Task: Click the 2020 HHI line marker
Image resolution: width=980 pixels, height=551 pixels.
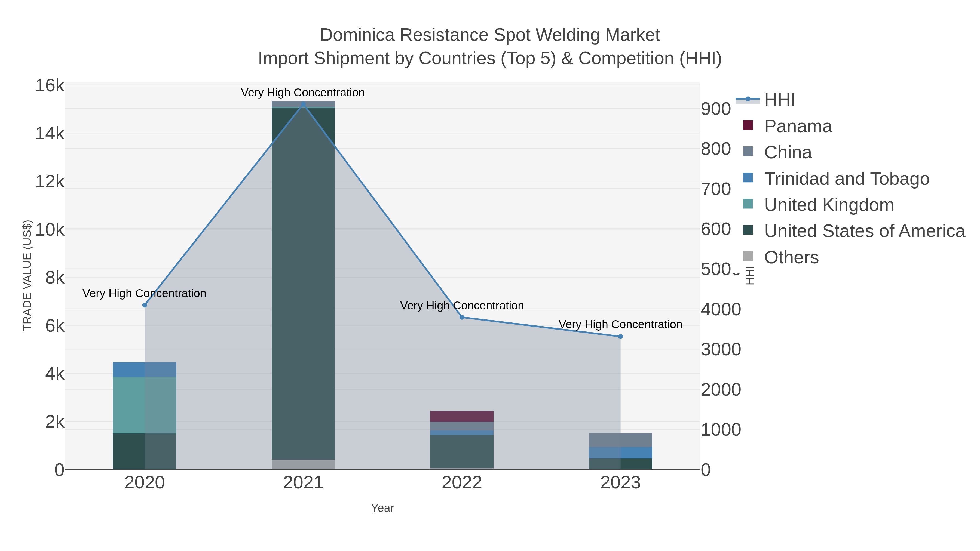Action: (x=145, y=305)
